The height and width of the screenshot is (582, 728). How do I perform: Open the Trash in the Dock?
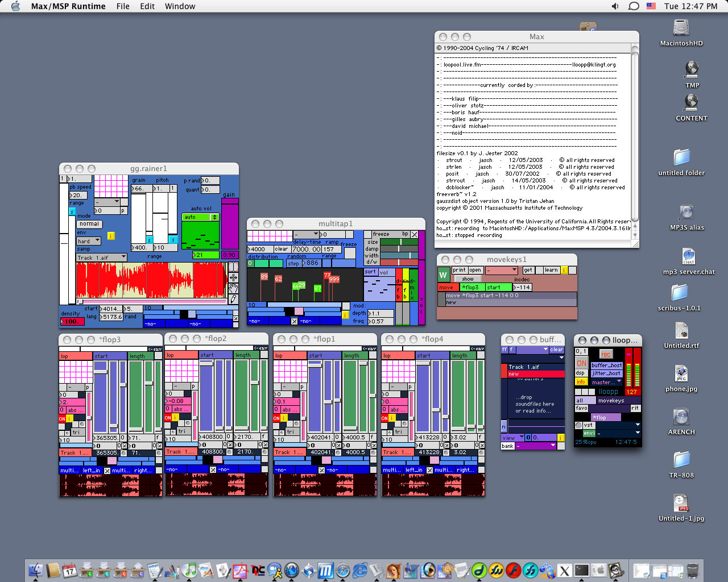(x=693, y=569)
